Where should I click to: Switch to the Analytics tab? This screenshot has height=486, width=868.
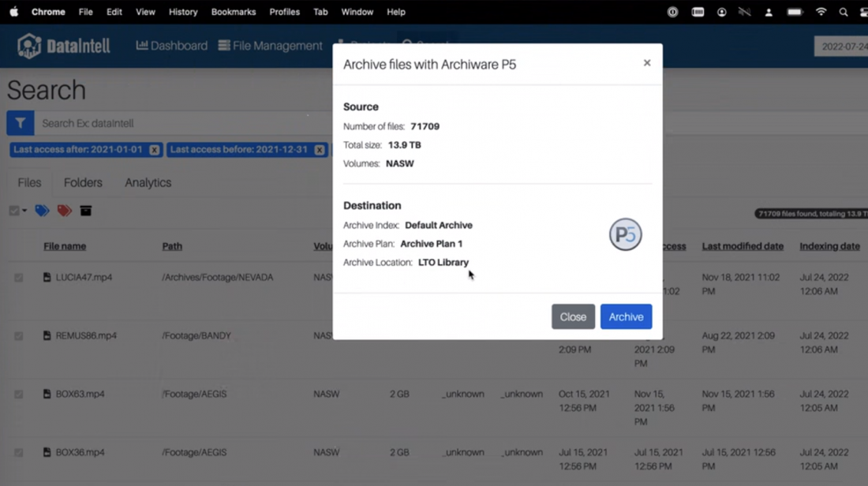[x=148, y=183]
